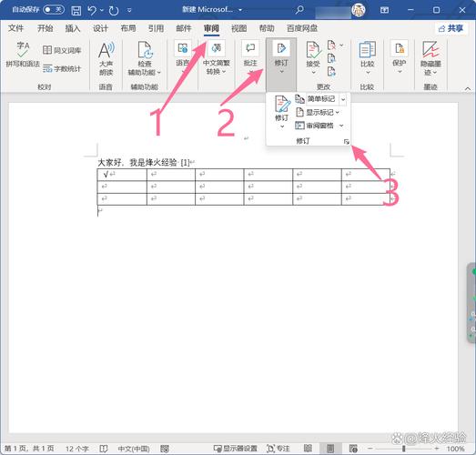
Task: Click the 保护 protect document icon
Action: click(x=400, y=49)
